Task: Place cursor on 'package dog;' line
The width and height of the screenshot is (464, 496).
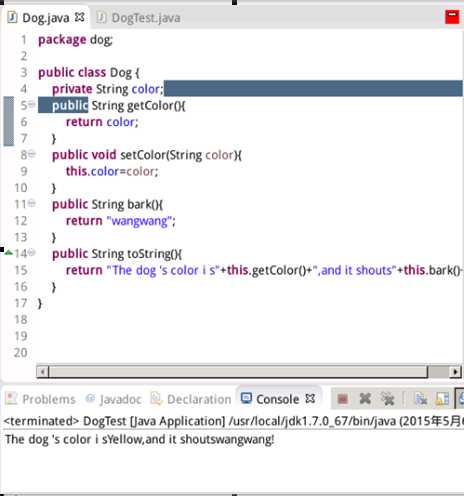Action: tap(75, 40)
